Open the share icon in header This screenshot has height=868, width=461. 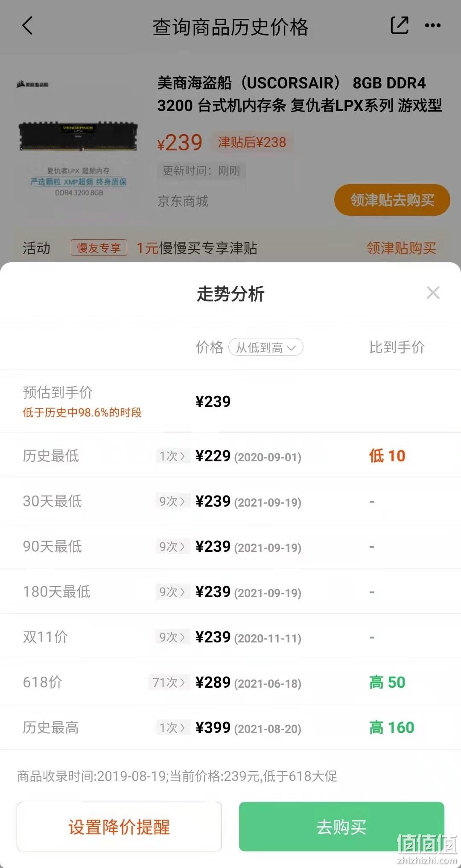click(400, 25)
